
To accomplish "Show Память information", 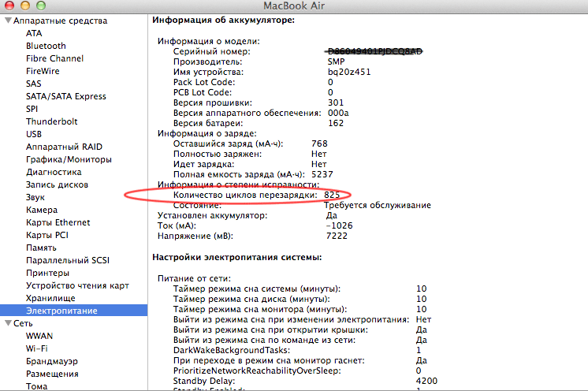I will coord(41,248).
